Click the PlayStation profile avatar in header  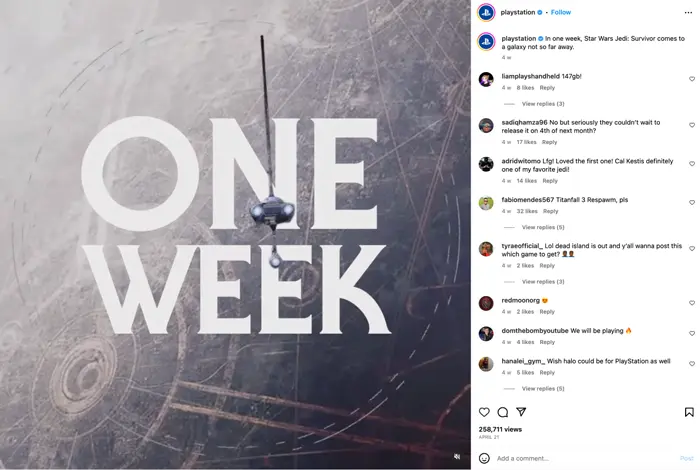486,12
